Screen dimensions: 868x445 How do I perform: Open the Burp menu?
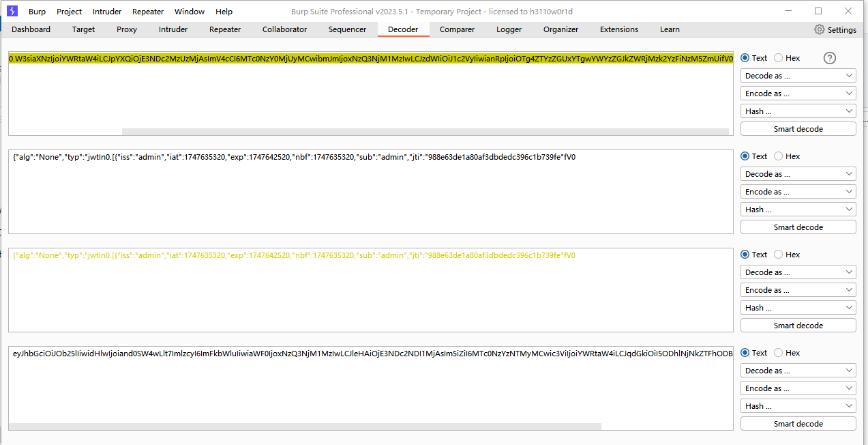(x=37, y=12)
